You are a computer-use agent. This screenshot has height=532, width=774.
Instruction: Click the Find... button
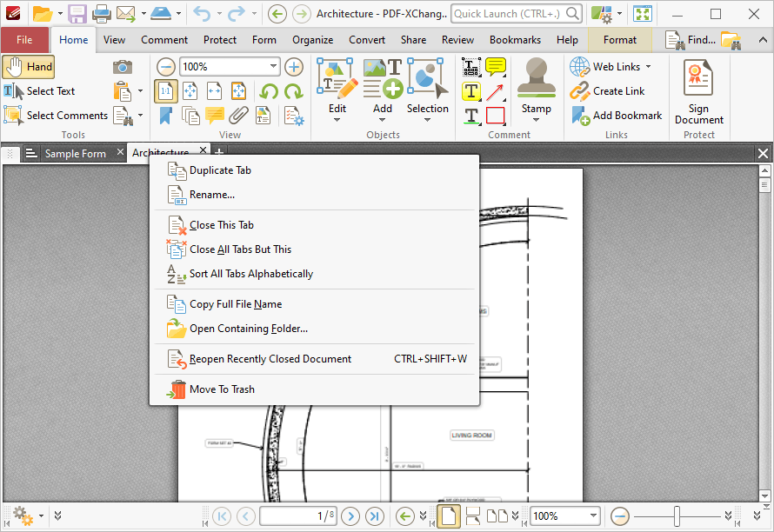[x=690, y=40]
